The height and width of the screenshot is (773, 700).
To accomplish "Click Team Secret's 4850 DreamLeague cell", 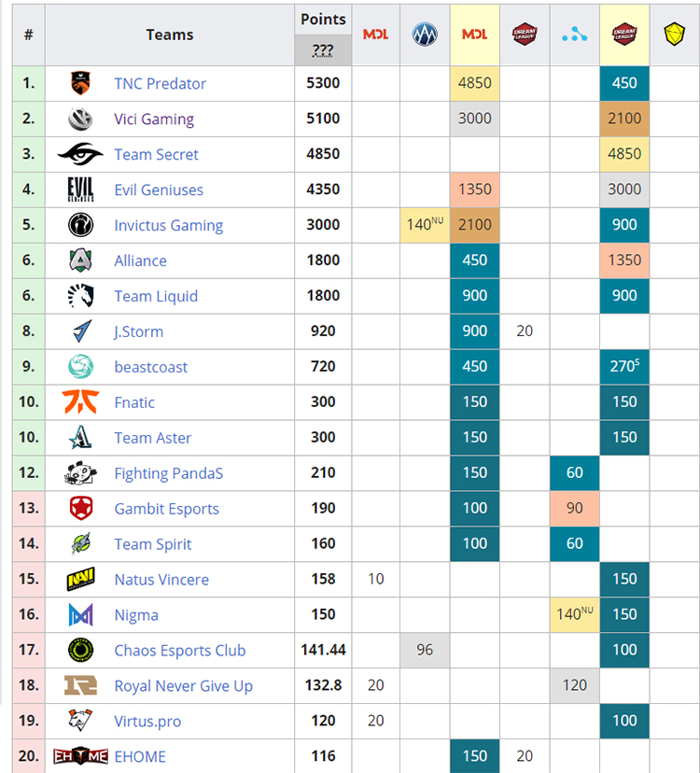I will [x=624, y=154].
